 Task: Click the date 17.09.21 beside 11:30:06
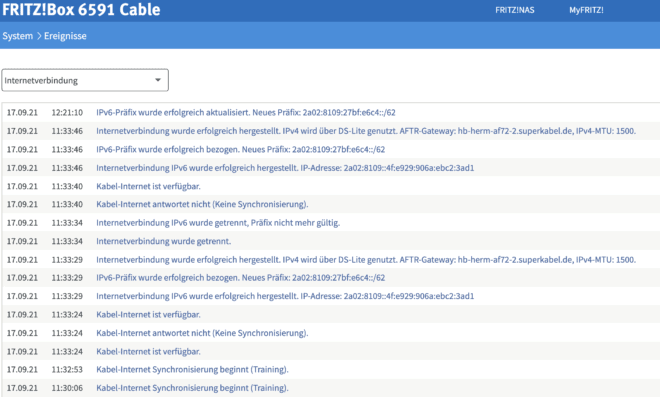click(x=22, y=388)
